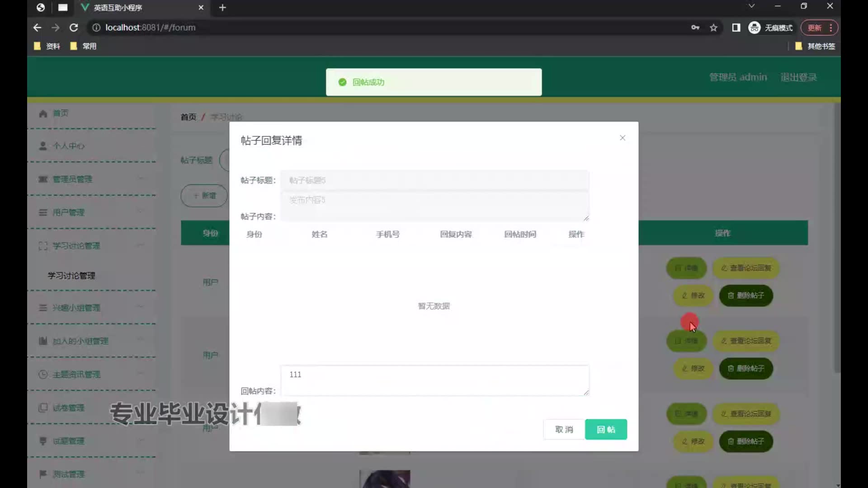Click the 回帖 submit button

pos(606,429)
